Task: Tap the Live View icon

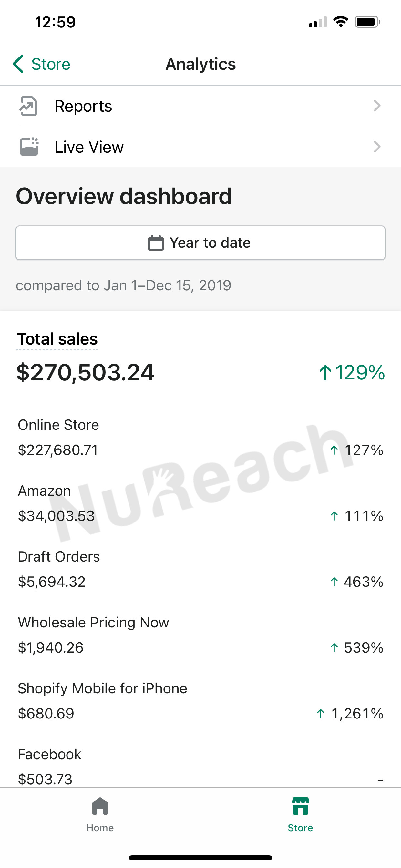Action: click(29, 147)
